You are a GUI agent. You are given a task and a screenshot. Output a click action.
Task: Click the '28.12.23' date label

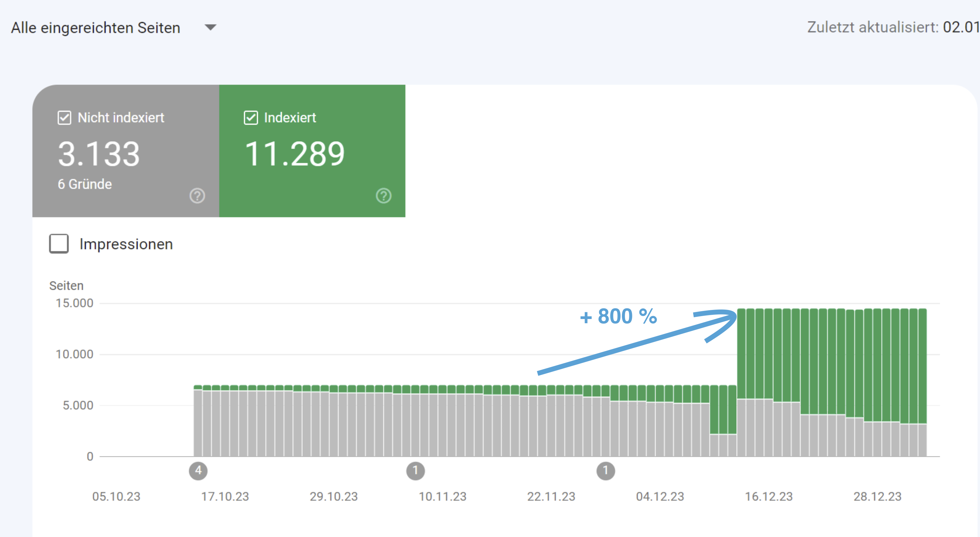click(x=877, y=496)
